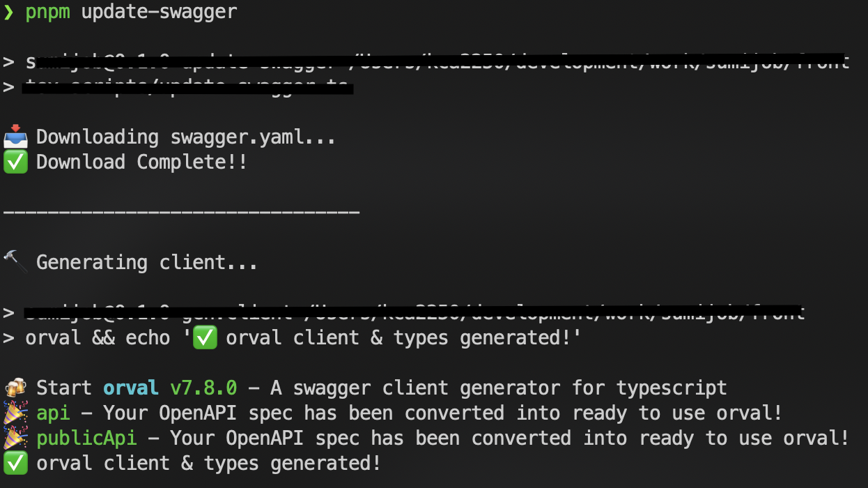
Task: Click the green api label
Action: [x=53, y=413]
